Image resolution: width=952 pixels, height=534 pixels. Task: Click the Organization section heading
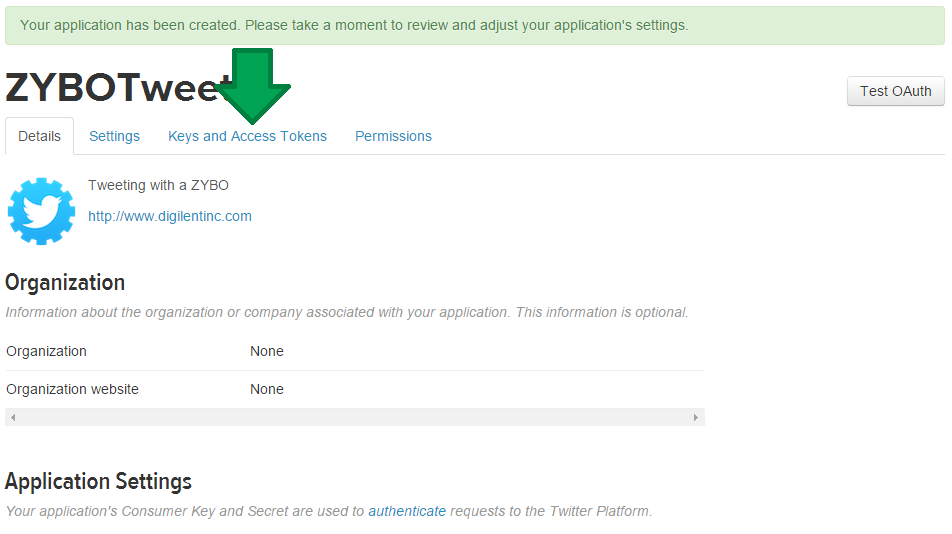coord(65,283)
